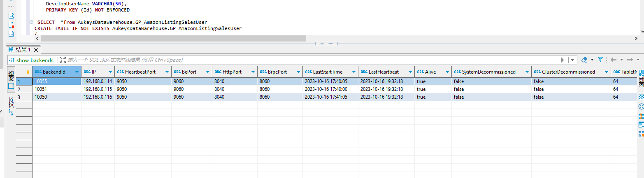Open the forward arrow history dropdown

637,60
